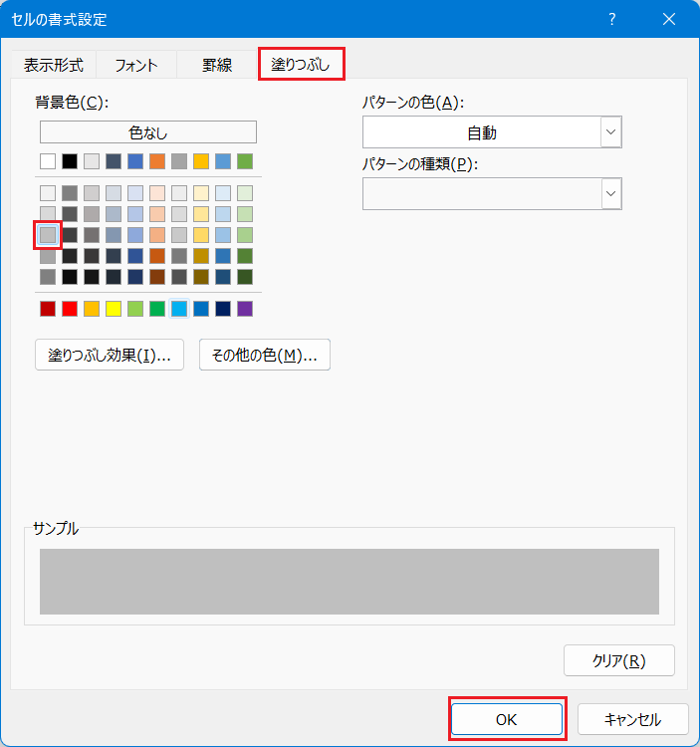This screenshot has height=747, width=700.
Task: Open the 罫線 tab
Action: (217, 65)
